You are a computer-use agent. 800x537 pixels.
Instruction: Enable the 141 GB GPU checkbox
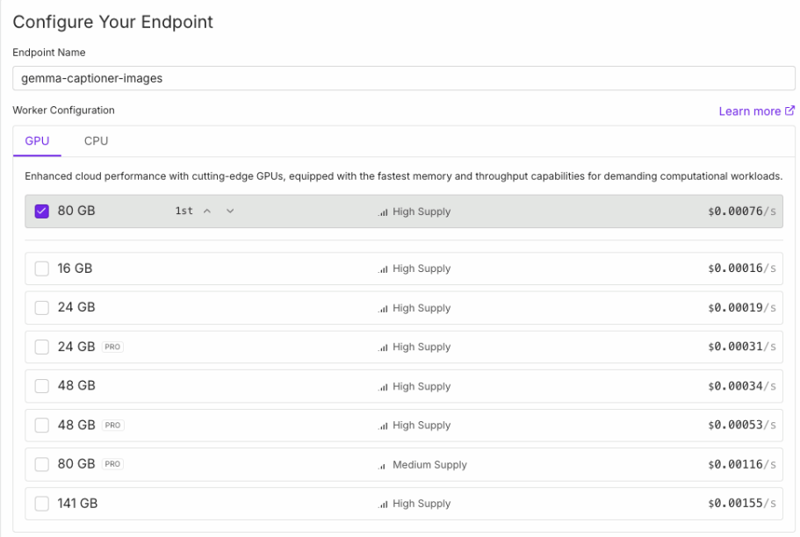pyautogui.click(x=41, y=503)
